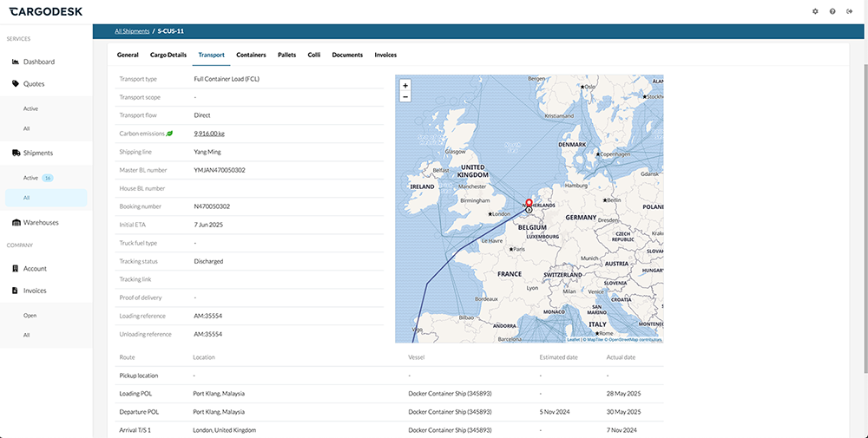
Task: Open the settings gear icon
Action: [x=815, y=11]
